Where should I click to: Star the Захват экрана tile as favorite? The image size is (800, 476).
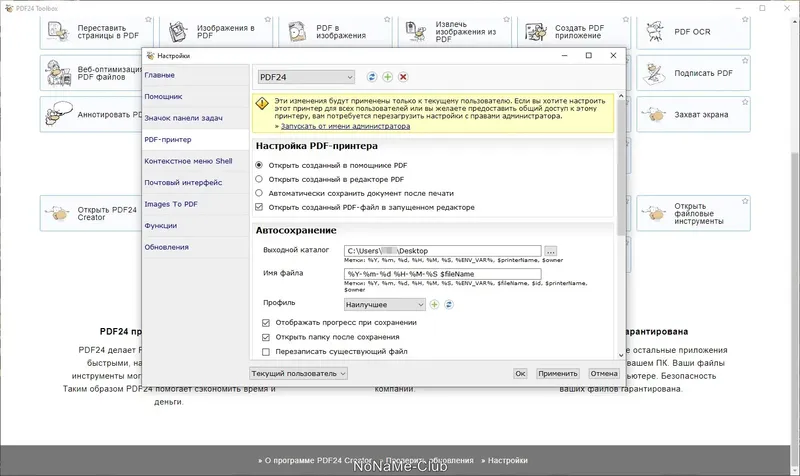point(745,102)
